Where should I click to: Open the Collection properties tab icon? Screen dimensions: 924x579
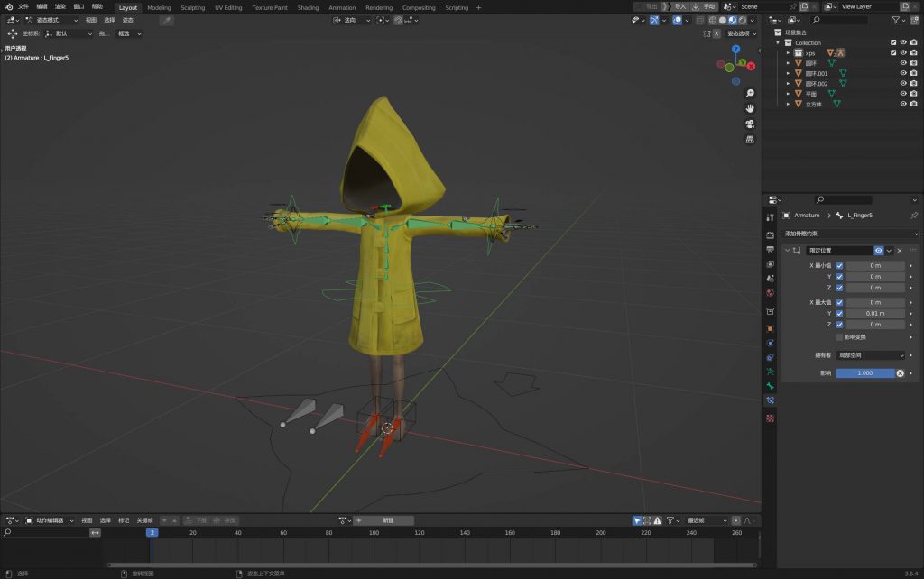click(x=771, y=310)
